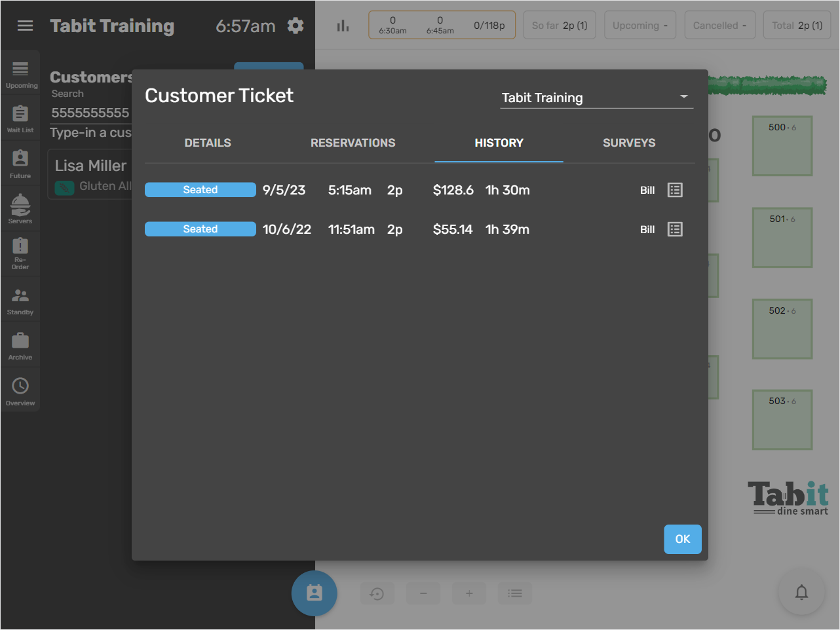Image resolution: width=840 pixels, height=630 pixels.
Task: Open the Archive sidebar section
Action: (x=20, y=344)
